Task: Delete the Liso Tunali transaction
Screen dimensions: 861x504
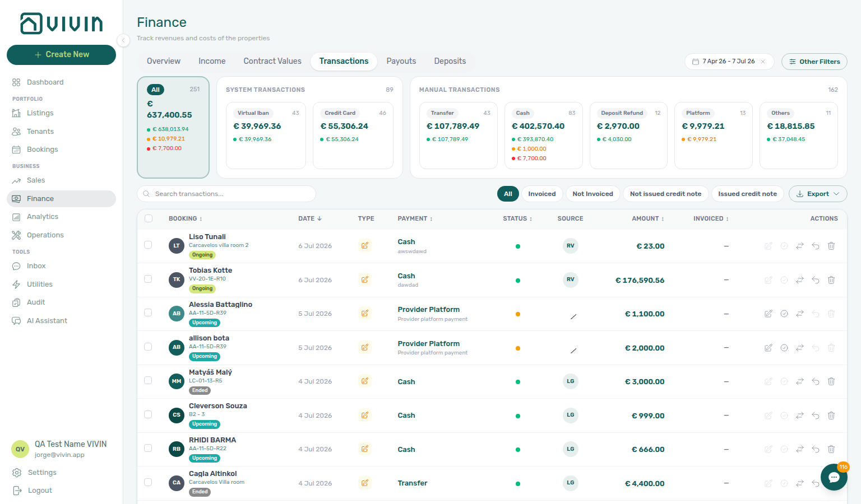Action: coord(831,246)
